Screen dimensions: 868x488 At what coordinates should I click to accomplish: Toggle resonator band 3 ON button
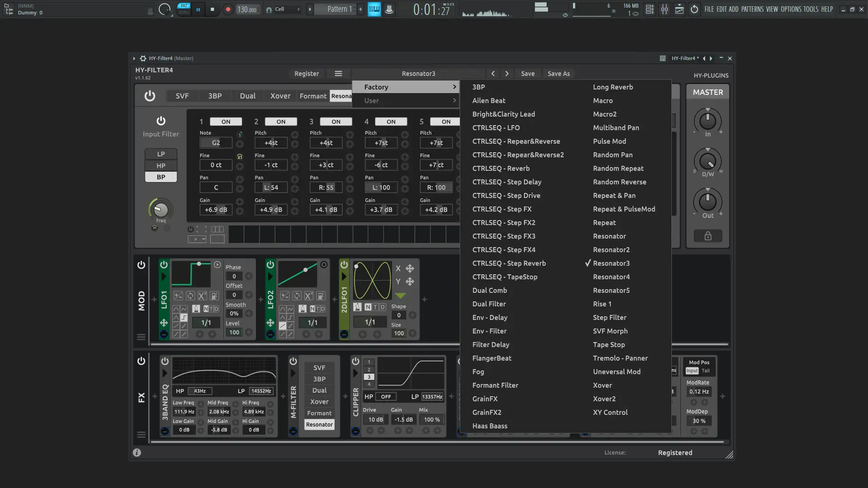[x=336, y=122]
